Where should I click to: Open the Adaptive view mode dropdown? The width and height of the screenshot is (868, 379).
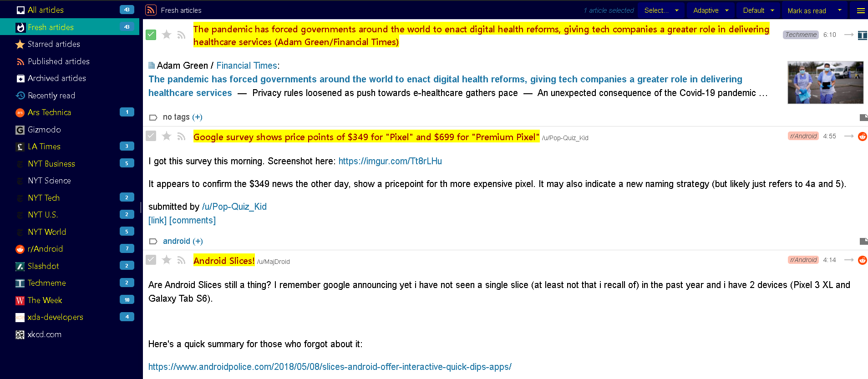[711, 10]
